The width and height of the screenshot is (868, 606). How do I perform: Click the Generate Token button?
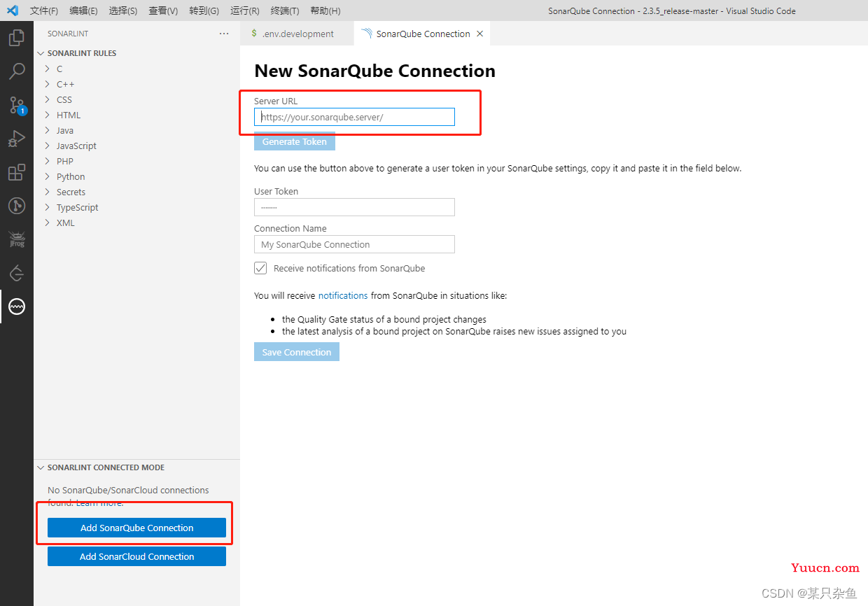click(x=295, y=141)
